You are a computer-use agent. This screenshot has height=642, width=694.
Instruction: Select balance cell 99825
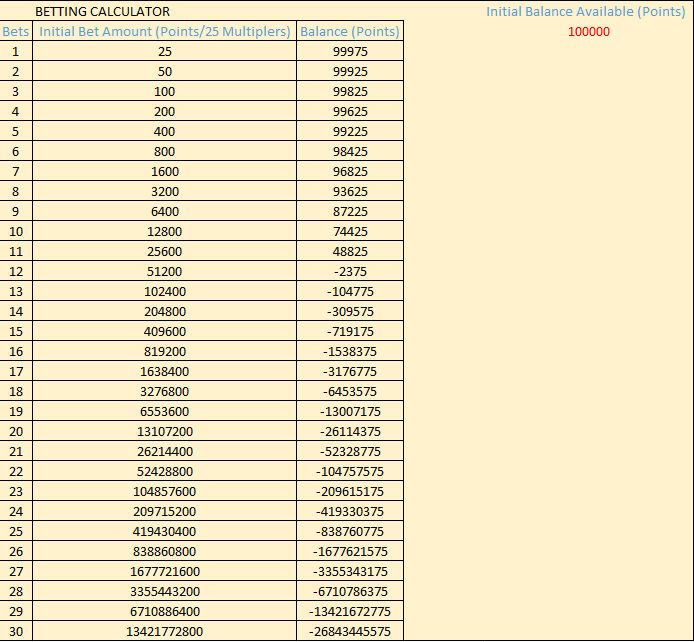click(350, 91)
